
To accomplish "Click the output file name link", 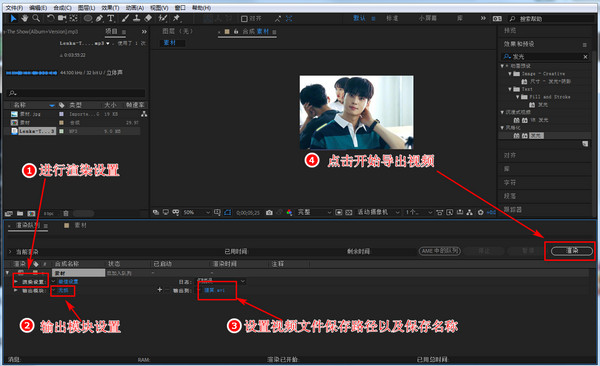I will click(x=214, y=290).
